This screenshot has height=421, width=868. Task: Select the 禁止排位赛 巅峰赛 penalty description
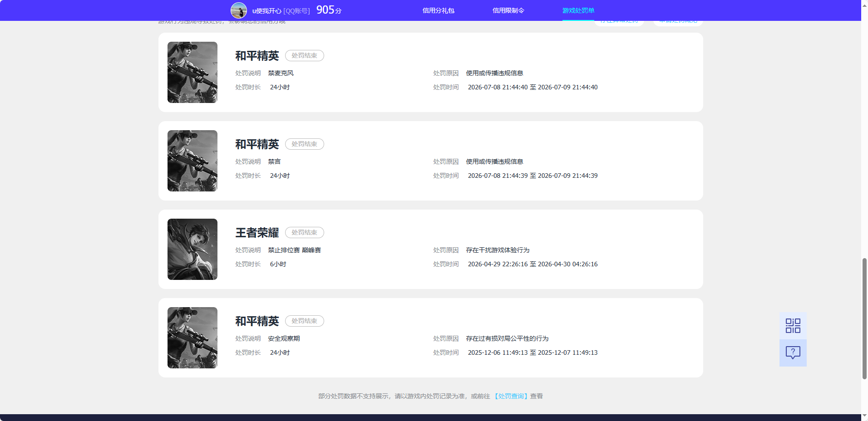294,250
